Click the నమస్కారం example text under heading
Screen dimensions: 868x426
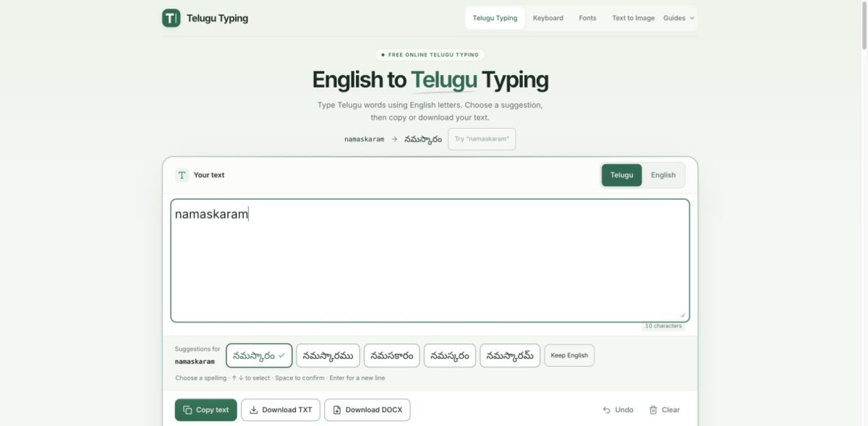coord(423,139)
